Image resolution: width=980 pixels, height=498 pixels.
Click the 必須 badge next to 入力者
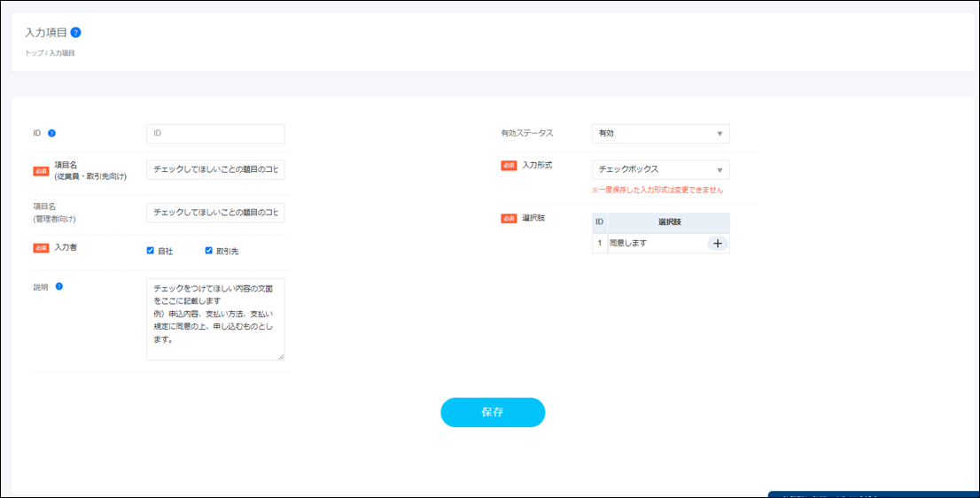41,248
